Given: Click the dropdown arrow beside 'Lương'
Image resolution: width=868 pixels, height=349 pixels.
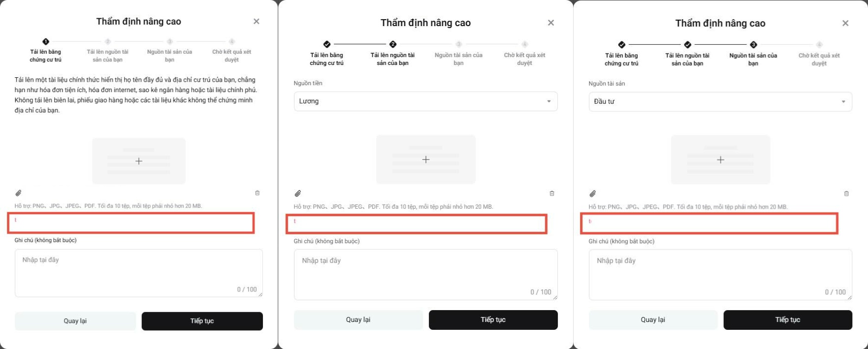Looking at the screenshot, I should click(550, 101).
